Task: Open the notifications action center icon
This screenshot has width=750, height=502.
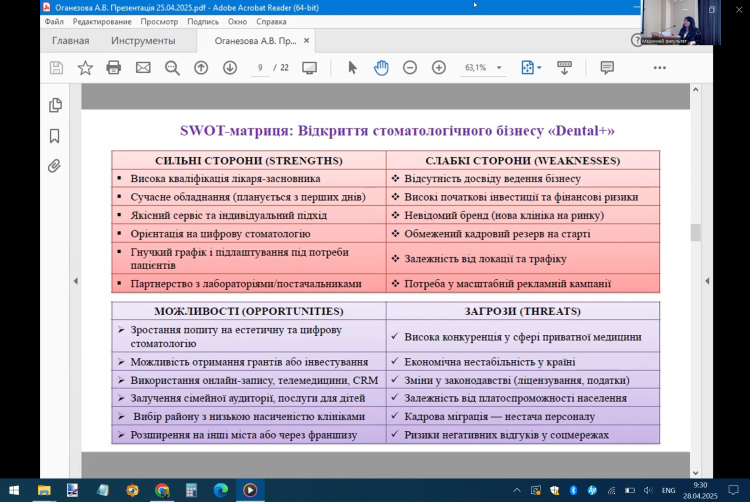Action: pos(733,491)
